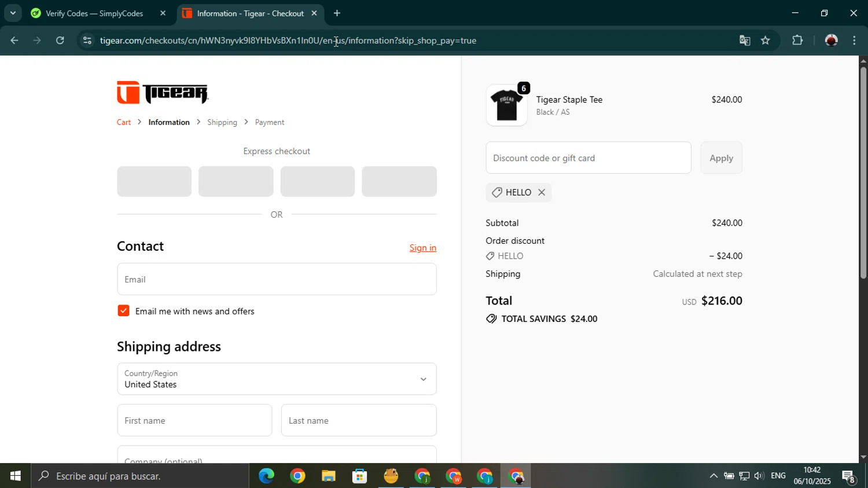Click the Payment breadcrumb step
This screenshot has width=868, height=488.
pos(270,122)
